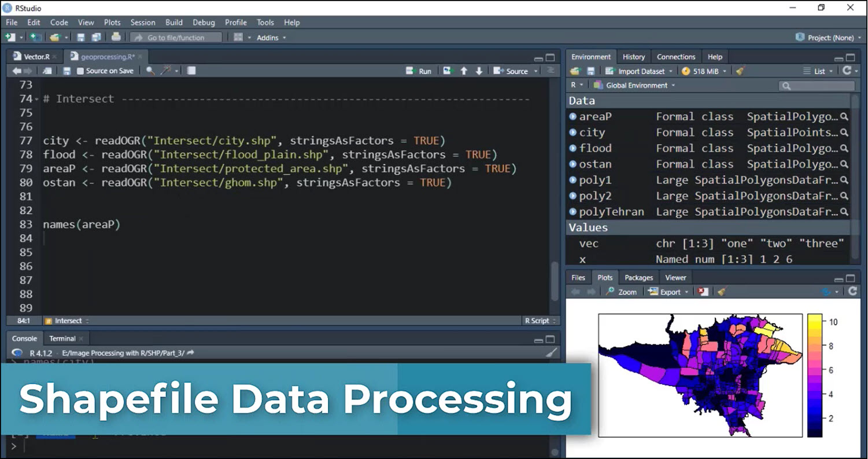Open the Intersect section navigator in status bar
This screenshot has height=459, width=868.
[68, 321]
